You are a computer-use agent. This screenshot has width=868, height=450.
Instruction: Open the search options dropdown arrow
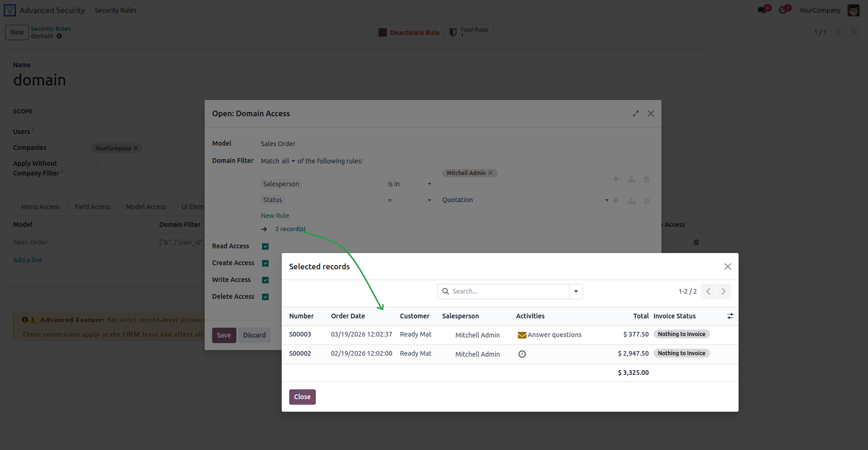(x=576, y=291)
